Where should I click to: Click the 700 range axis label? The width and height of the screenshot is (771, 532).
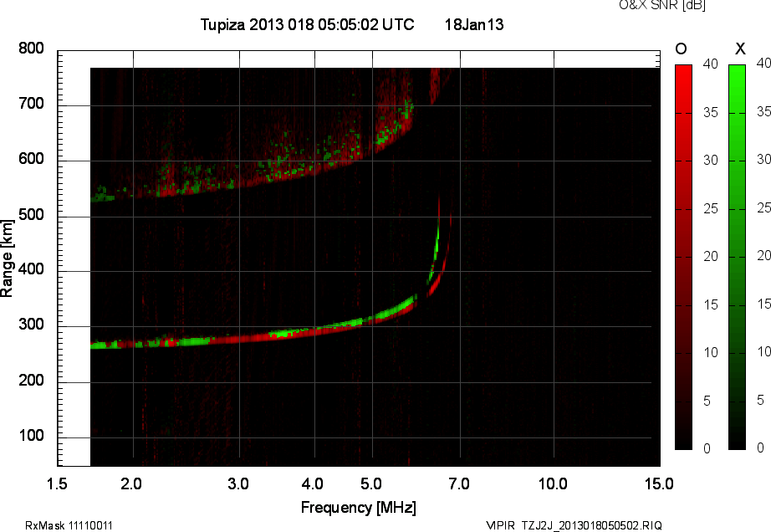tap(32, 104)
